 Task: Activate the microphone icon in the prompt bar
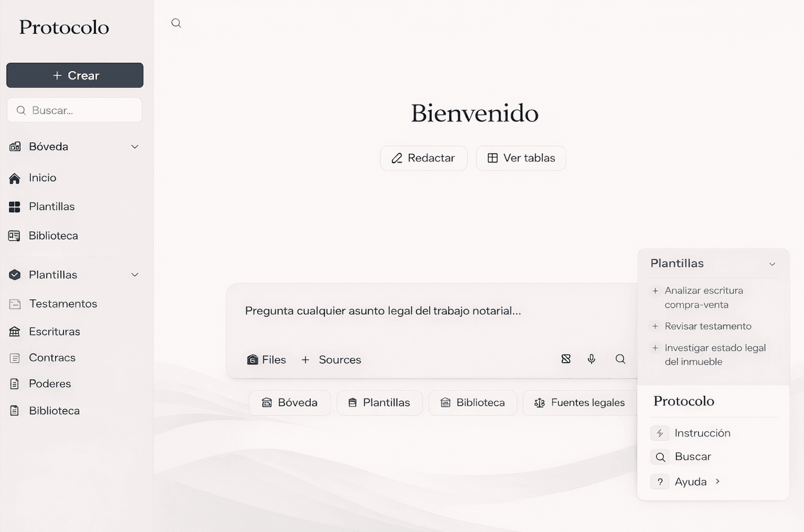pyautogui.click(x=591, y=359)
